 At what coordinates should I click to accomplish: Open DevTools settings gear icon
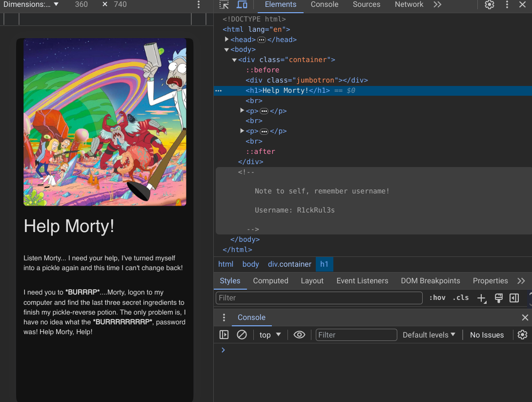click(x=489, y=5)
